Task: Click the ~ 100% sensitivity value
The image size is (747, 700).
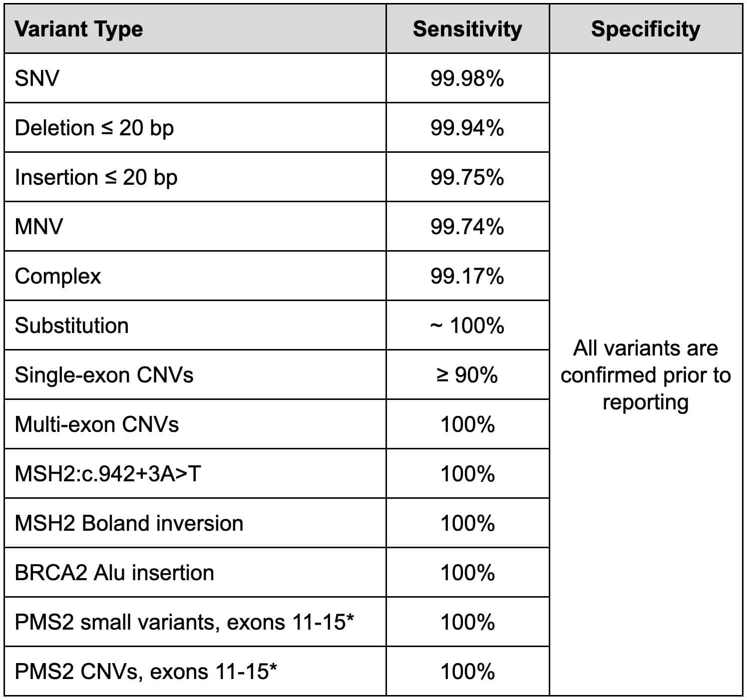Action: (x=467, y=326)
